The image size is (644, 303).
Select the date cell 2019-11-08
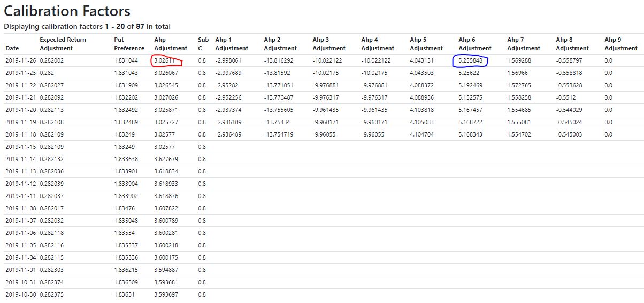pyautogui.click(x=20, y=208)
